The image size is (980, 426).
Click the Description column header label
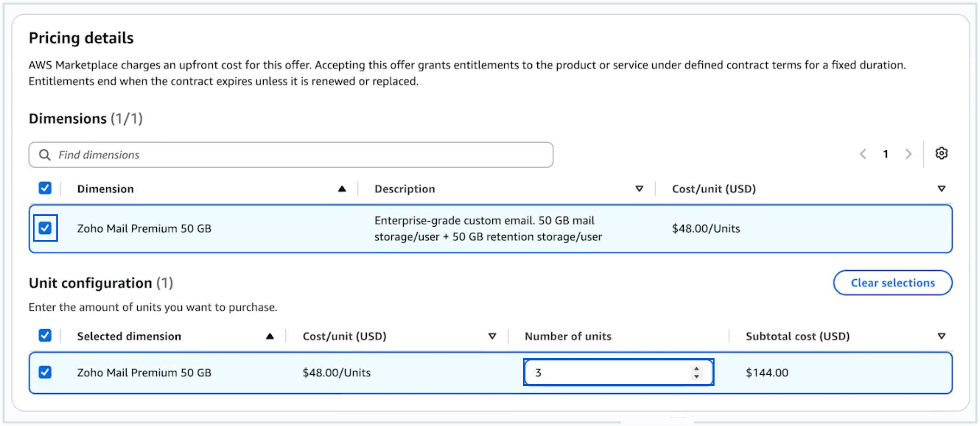click(405, 189)
